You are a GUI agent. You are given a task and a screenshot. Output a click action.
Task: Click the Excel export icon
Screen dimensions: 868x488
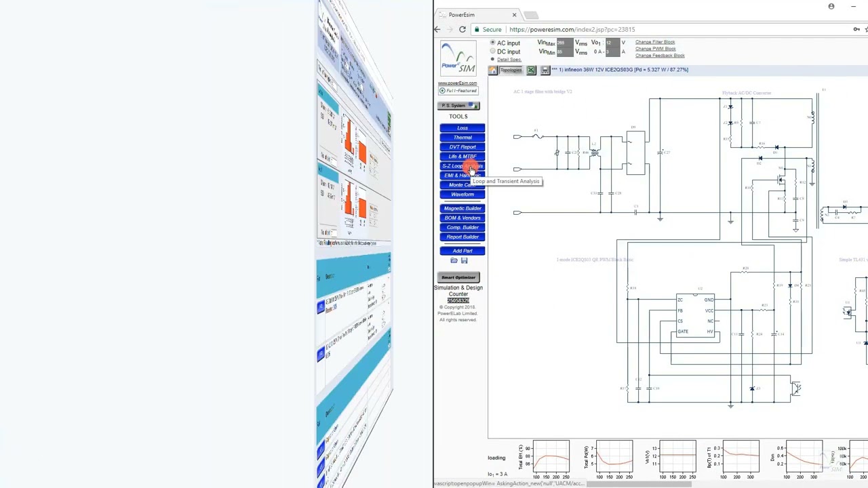[531, 70]
